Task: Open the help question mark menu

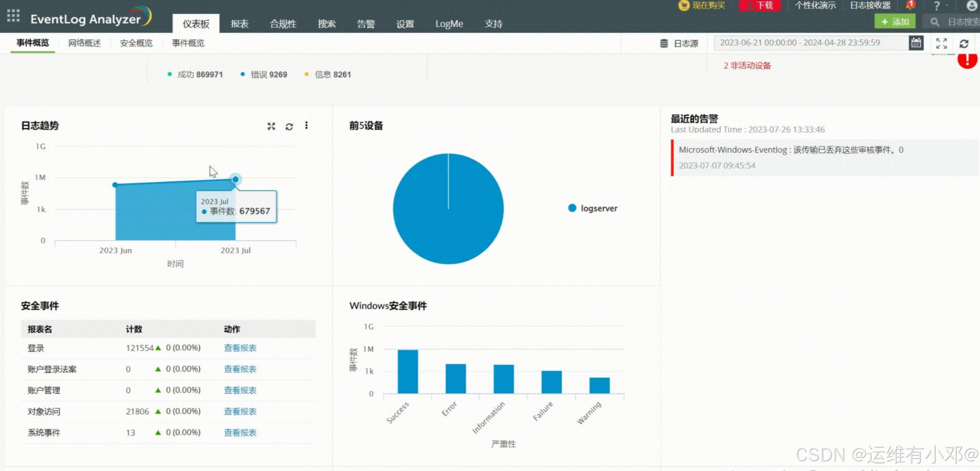Action: click(937, 6)
